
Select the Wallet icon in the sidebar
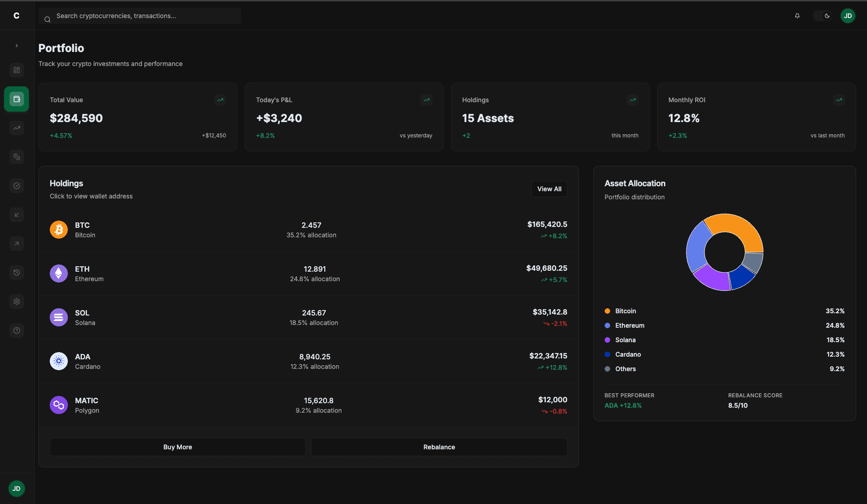[17, 99]
